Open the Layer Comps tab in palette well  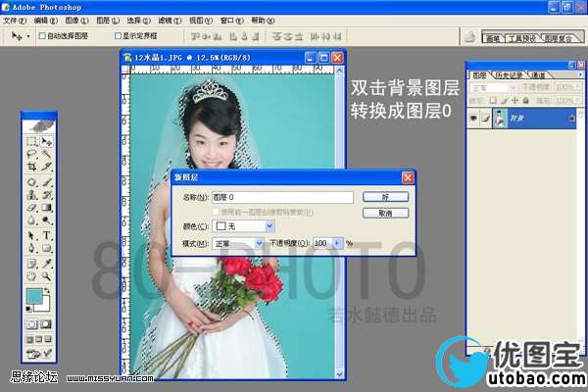[x=559, y=38]
